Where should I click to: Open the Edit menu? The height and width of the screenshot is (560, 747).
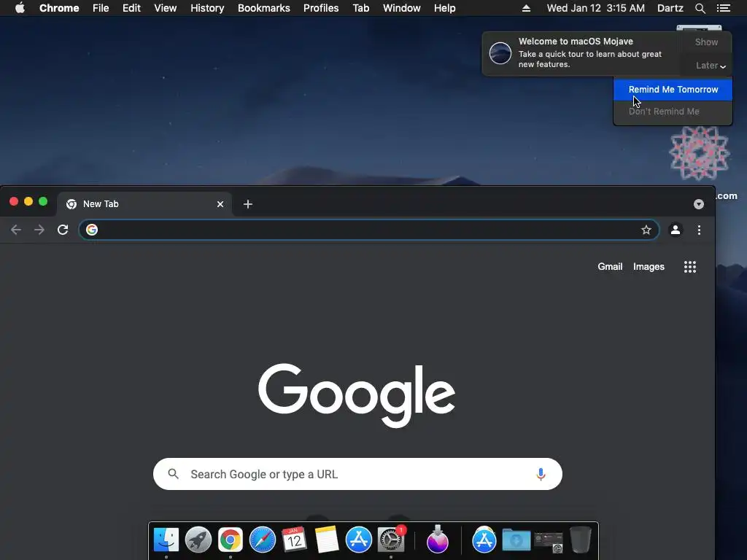coord(131,8)
